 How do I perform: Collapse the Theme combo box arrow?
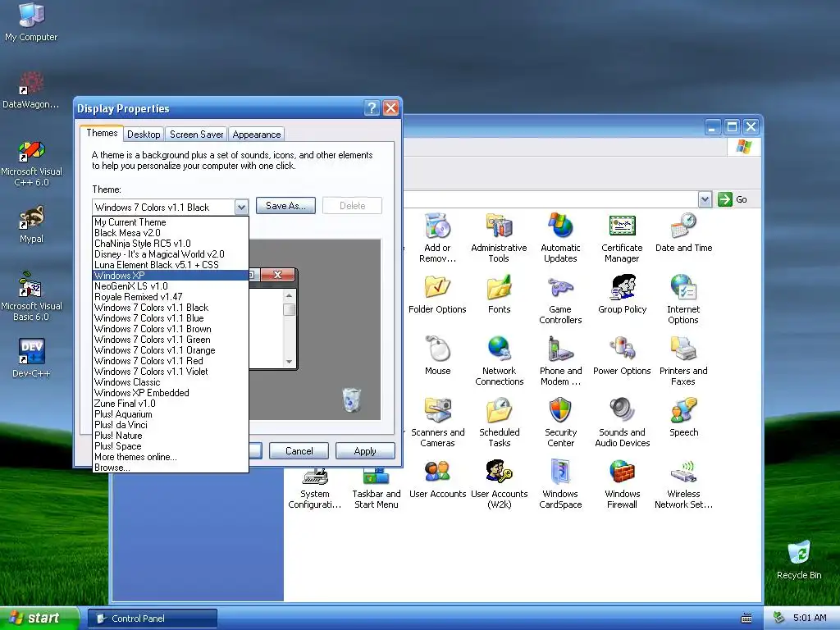tap(242, 207)
